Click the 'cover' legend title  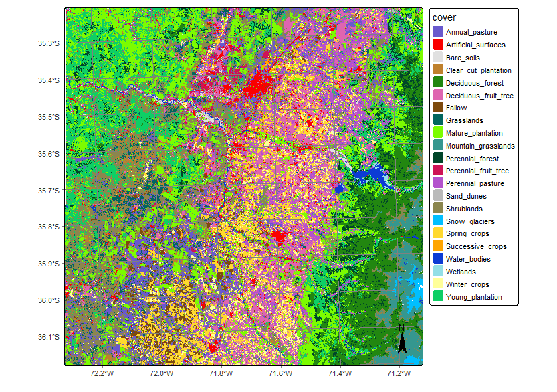tap(444, 17)
